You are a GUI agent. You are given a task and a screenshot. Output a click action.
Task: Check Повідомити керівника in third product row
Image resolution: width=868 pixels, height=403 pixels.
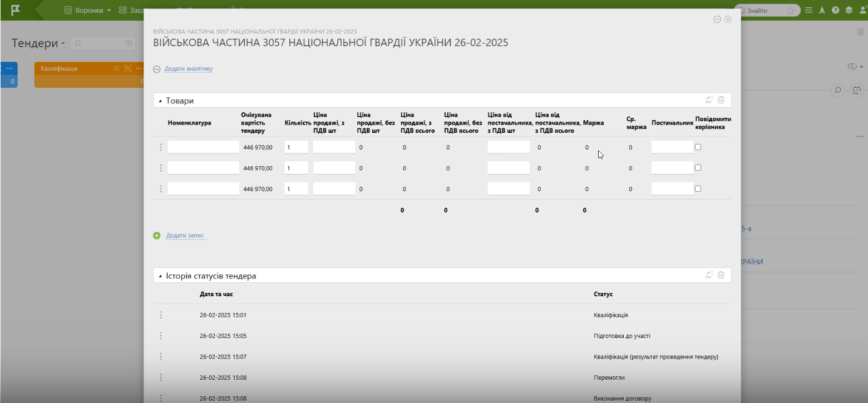pos(698,188)
